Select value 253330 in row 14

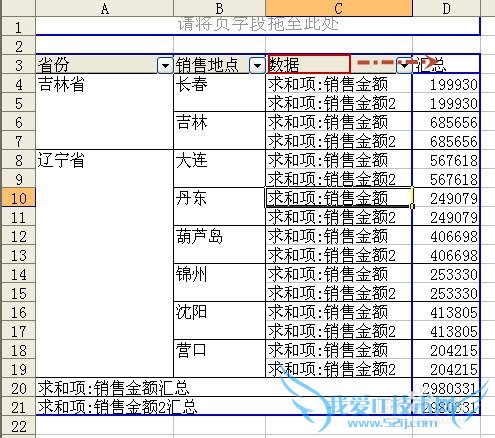coord(446,274)
